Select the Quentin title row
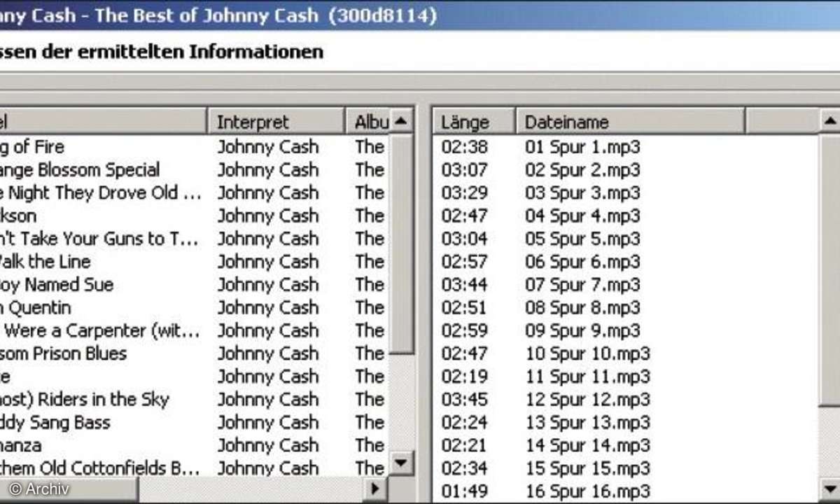 coord(36,308)
